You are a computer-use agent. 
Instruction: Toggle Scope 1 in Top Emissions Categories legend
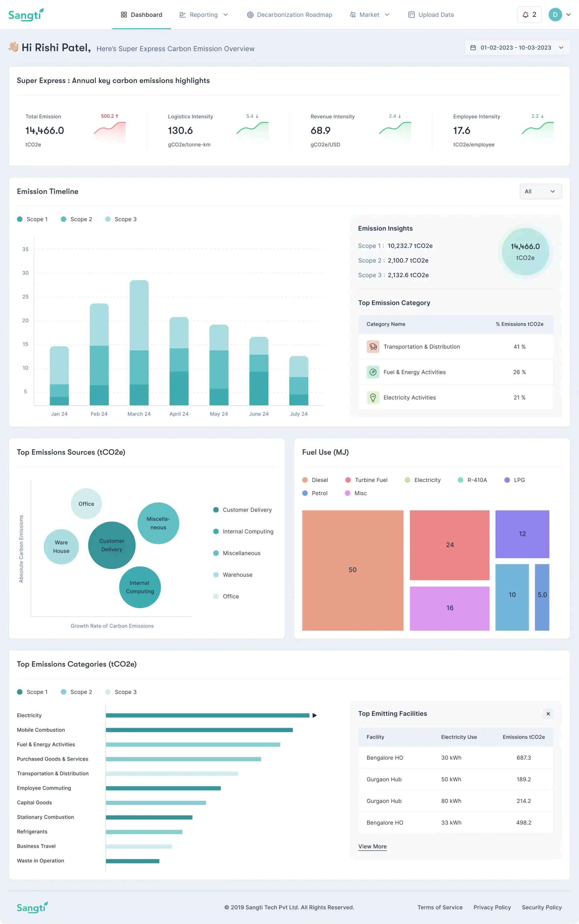tap(32, 692)
